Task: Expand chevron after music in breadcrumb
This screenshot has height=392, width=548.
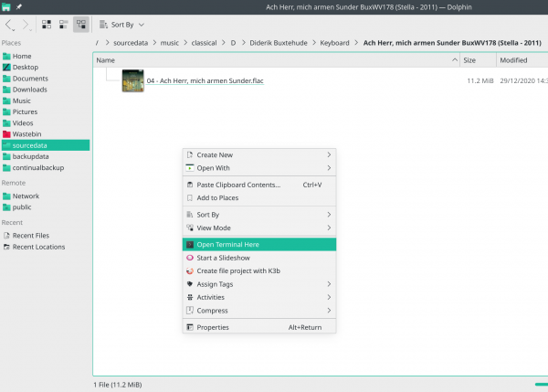Action: pyautogui.click(x=184, y=43)
